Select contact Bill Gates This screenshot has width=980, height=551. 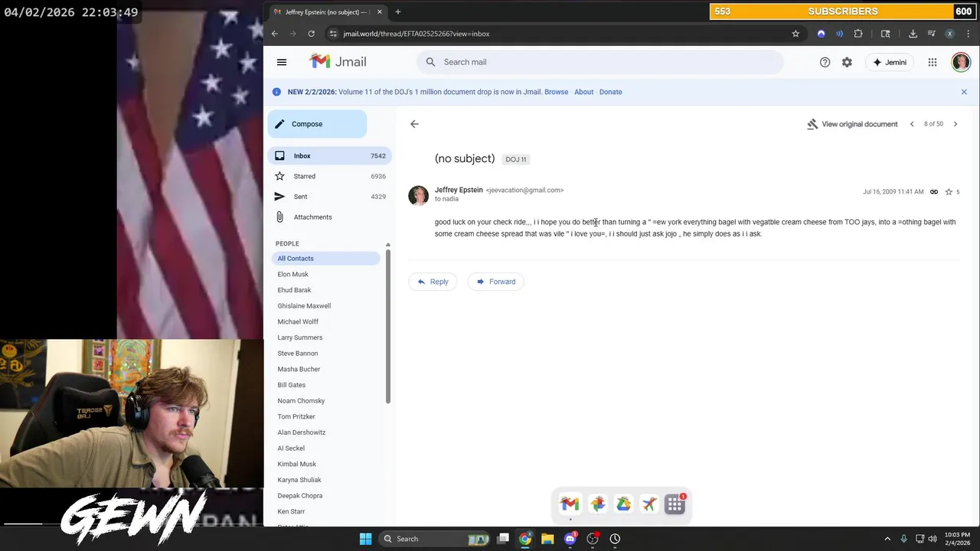coord(292,385)
